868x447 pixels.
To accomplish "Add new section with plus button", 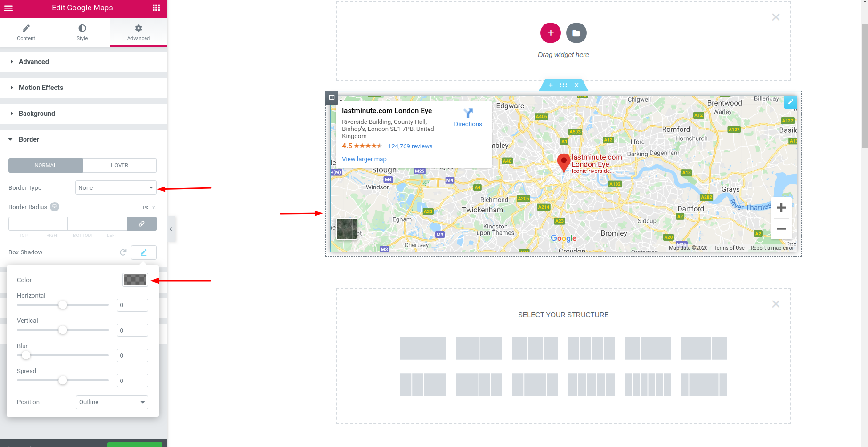I will pos(551,33).
